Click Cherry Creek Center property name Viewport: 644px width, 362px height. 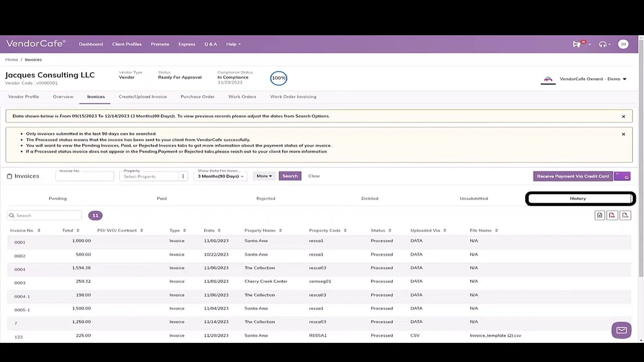coord(266,281)
